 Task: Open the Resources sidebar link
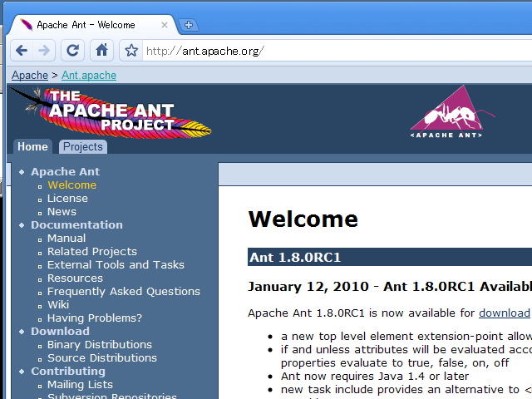pos(75,278)
